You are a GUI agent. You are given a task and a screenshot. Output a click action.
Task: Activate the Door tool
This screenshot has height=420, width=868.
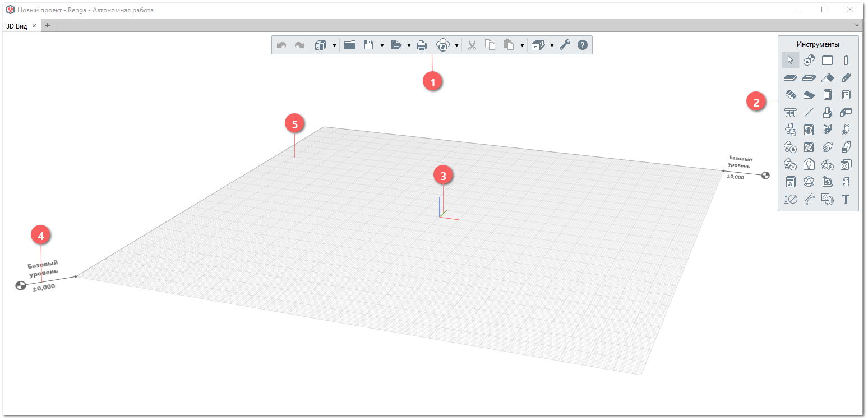coord(828,95)
